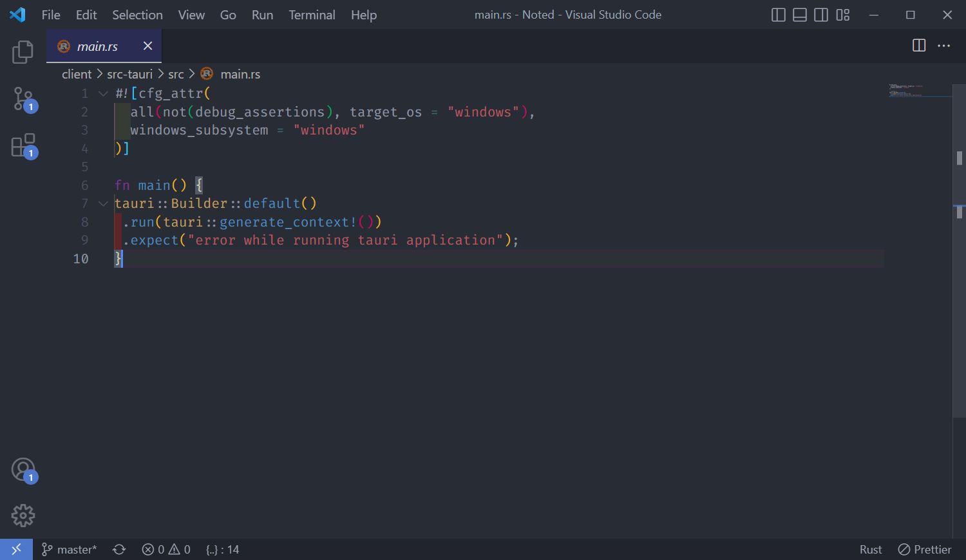Open the Extensions view
The width and height of the screenshot is (966, 560).
tap(24, 146)
